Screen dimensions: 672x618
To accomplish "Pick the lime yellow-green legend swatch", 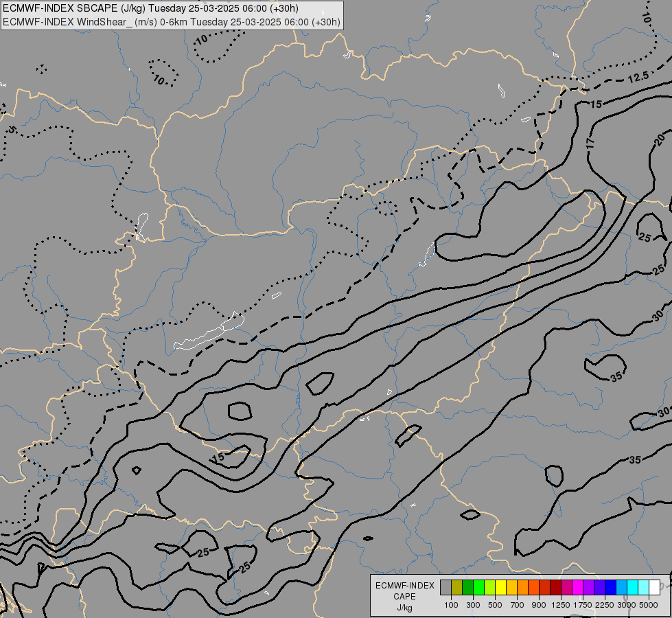I will pyautogui.click(x=490, y=587).
